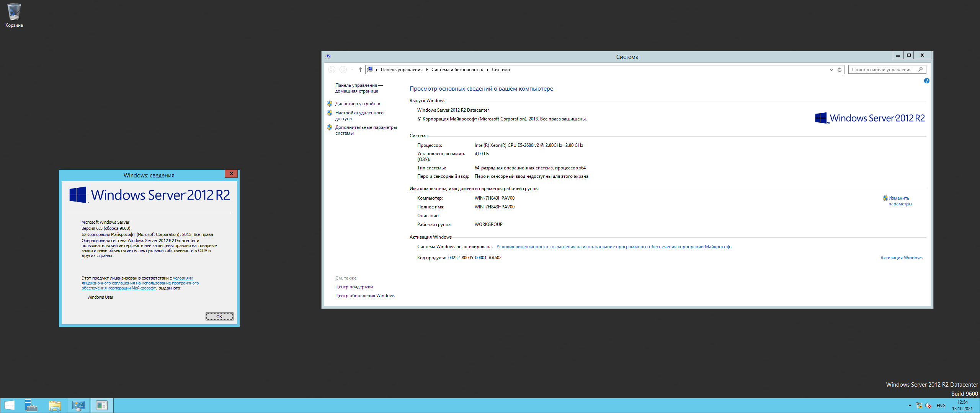Click shield icon beside 'Диспетчер устройств'
This screenshot has height=413, width=980.
pyautogui.click(x=330, y=104)
